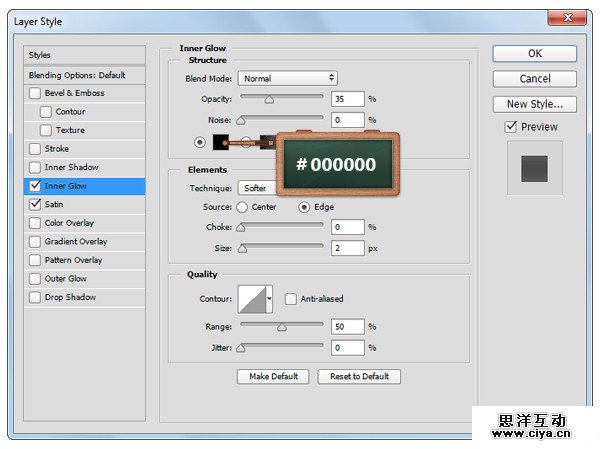Screen dimensions: 600x449
Task: Click the New Style... button
Action: click(x=534, y=104)
